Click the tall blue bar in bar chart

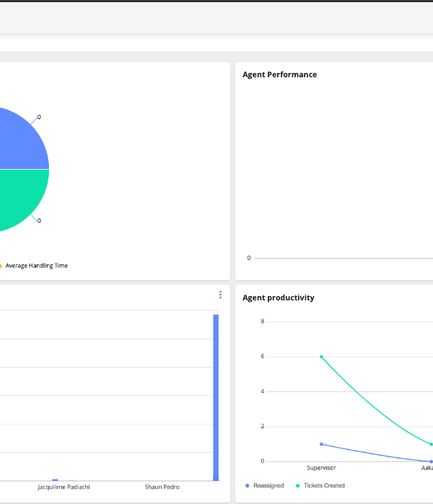point(216,398)
